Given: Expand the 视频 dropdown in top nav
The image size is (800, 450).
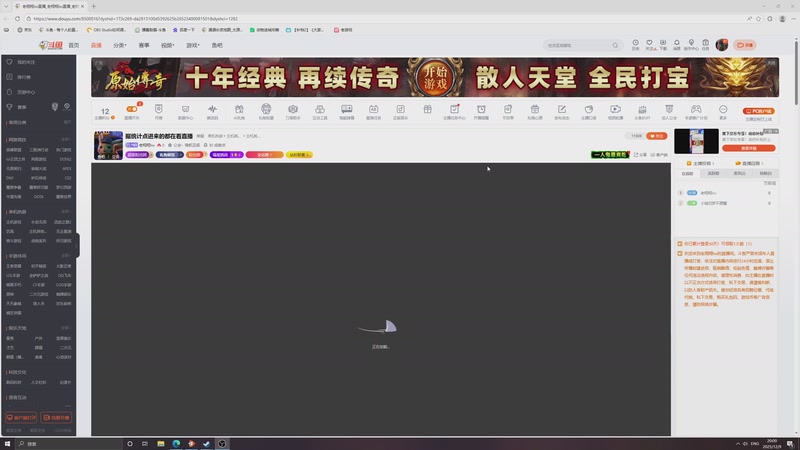Looking at the screenshot, I should [x=167, y=45].
